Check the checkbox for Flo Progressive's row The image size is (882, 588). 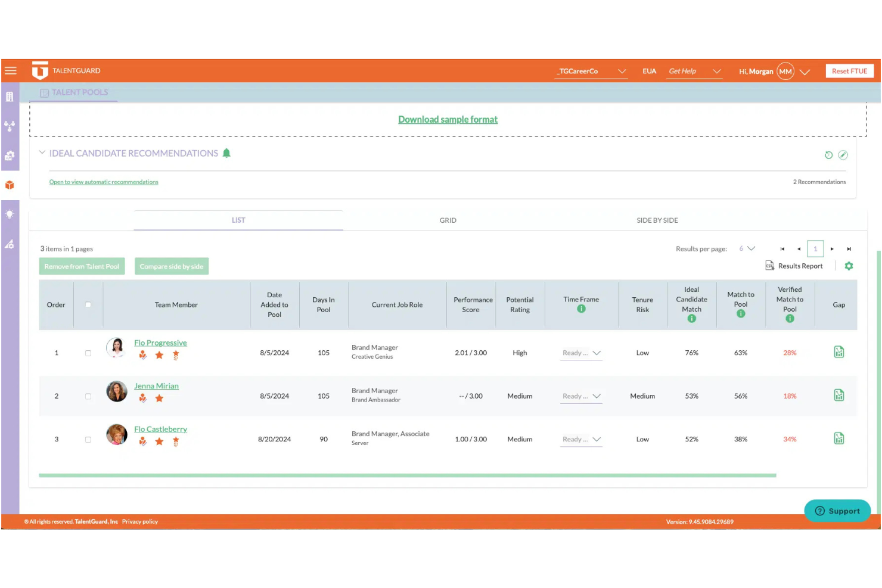coord(88,353)
